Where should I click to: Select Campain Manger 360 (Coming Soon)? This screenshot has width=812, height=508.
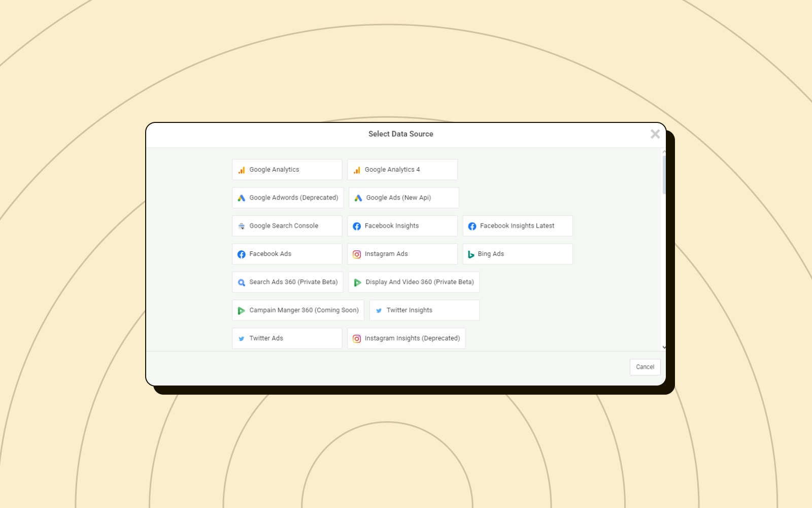(x=298, y=310)
